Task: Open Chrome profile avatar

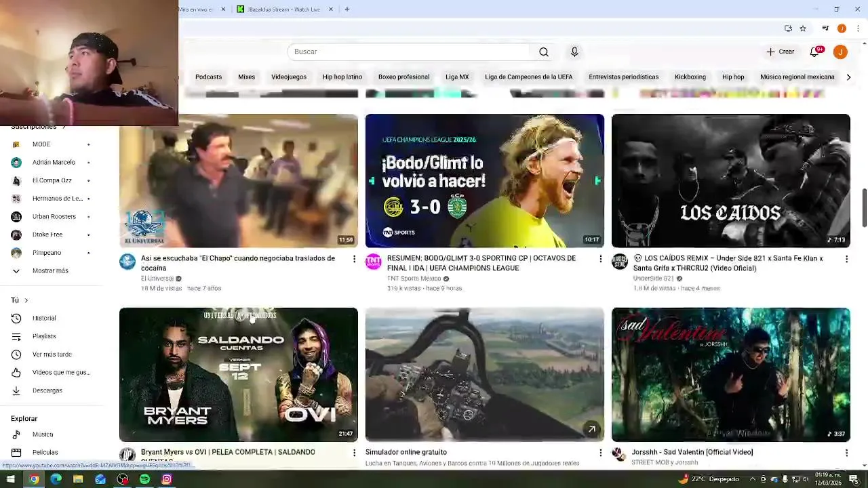Action: pyautogui.click(x=842, y=28)
